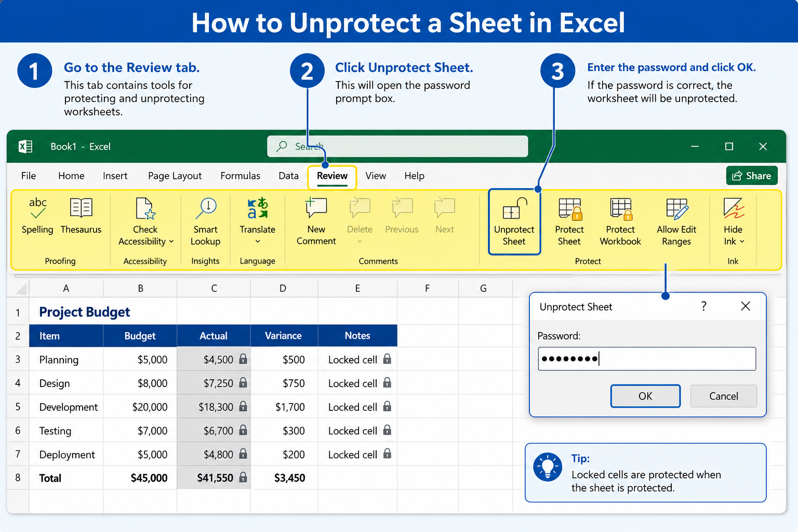Open the Help tab
Viewport: 798px width, 532px height.
tap(415, 176)
